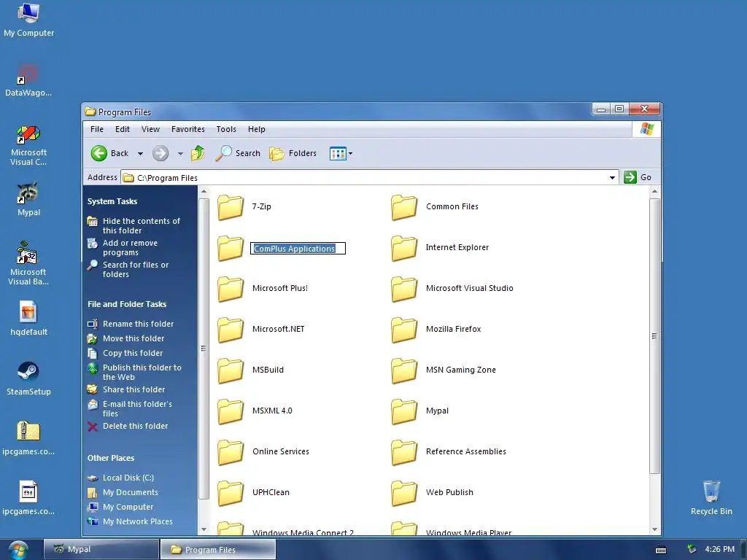
Task: Open the Edit menu
Action: [122, 129]
